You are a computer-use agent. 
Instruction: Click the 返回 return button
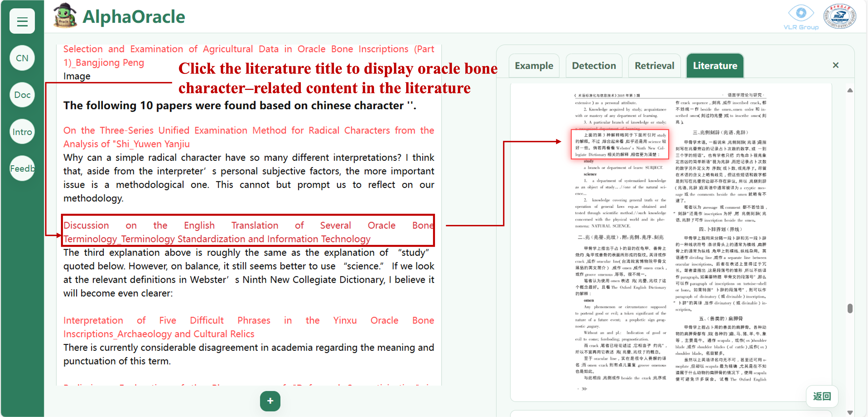click(x=822, y=397)
